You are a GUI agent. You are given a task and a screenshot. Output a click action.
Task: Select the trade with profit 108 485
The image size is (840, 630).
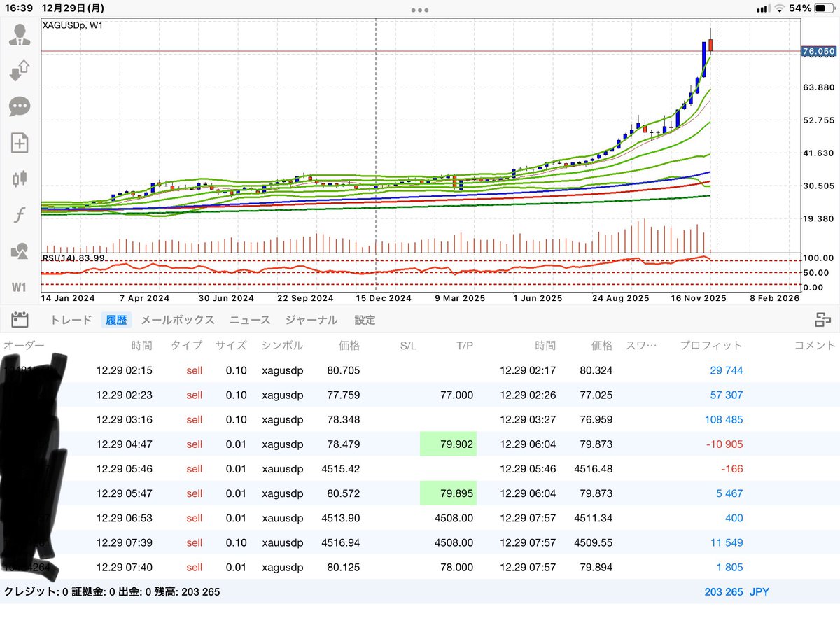point(420,419)
